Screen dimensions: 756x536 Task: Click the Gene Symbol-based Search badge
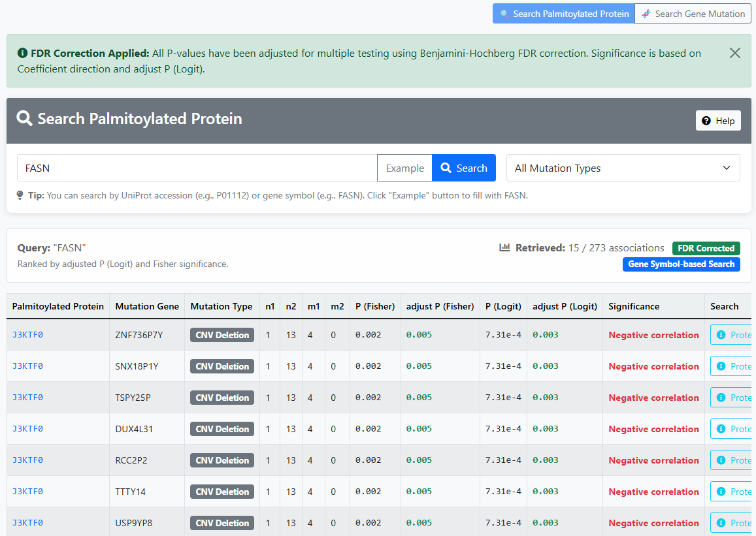[681, 264]
